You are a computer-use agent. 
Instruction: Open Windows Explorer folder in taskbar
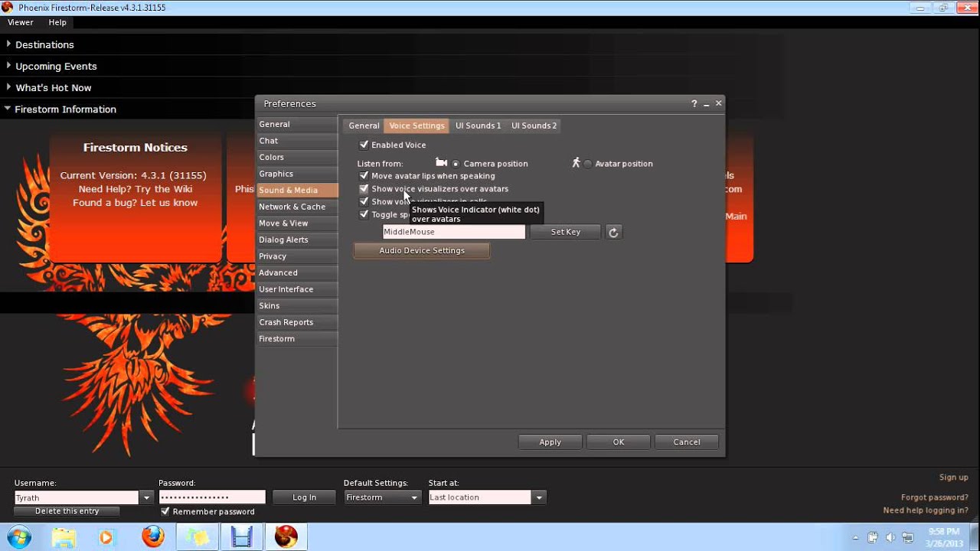64,537
